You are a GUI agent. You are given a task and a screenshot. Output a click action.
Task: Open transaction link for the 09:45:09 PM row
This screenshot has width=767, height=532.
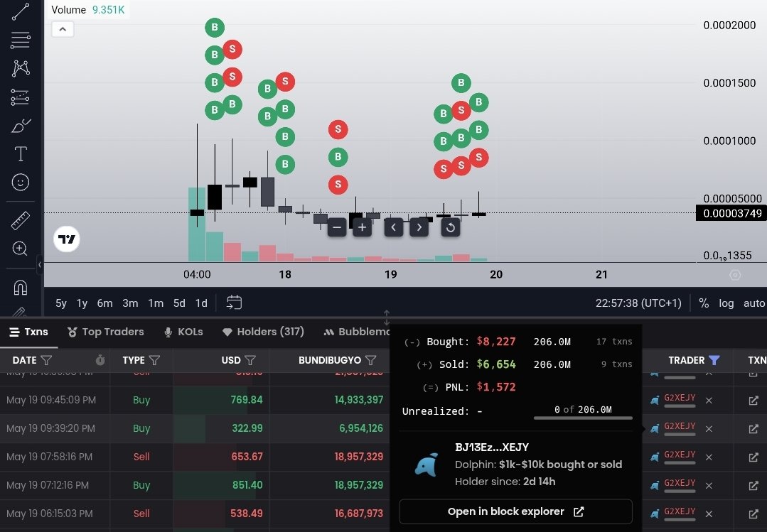(753, 401)
